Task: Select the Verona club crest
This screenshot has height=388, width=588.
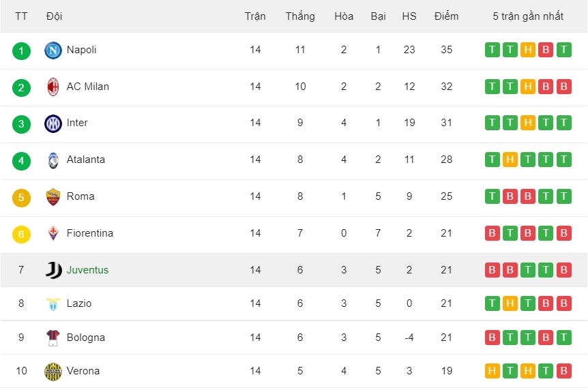Action: pyautogui.click(x=53, y=372)
